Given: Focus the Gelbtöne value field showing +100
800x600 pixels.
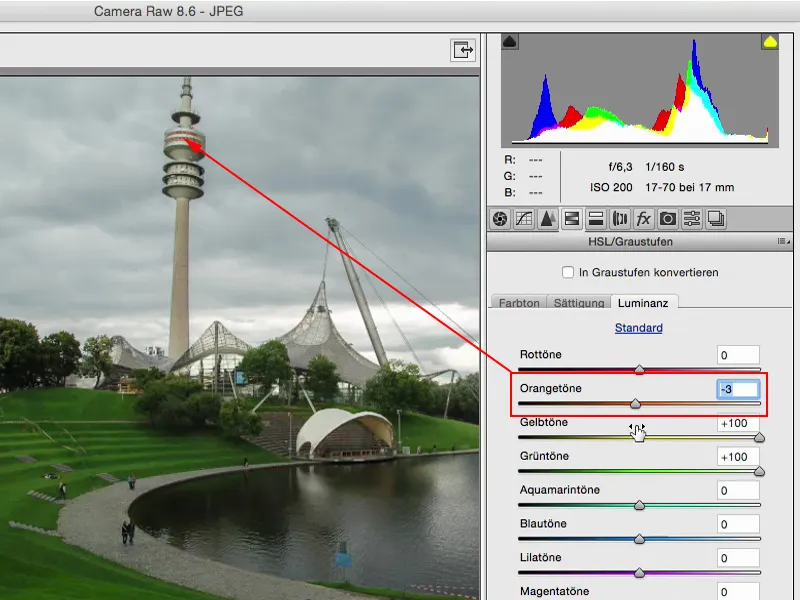Looking at the screenshot, I should tap(738, 423).
